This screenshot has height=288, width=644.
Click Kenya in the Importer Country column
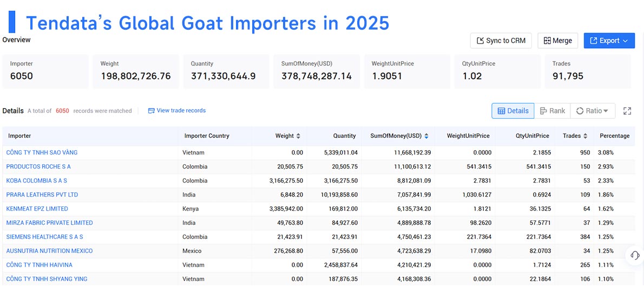[x=190, y=209]
